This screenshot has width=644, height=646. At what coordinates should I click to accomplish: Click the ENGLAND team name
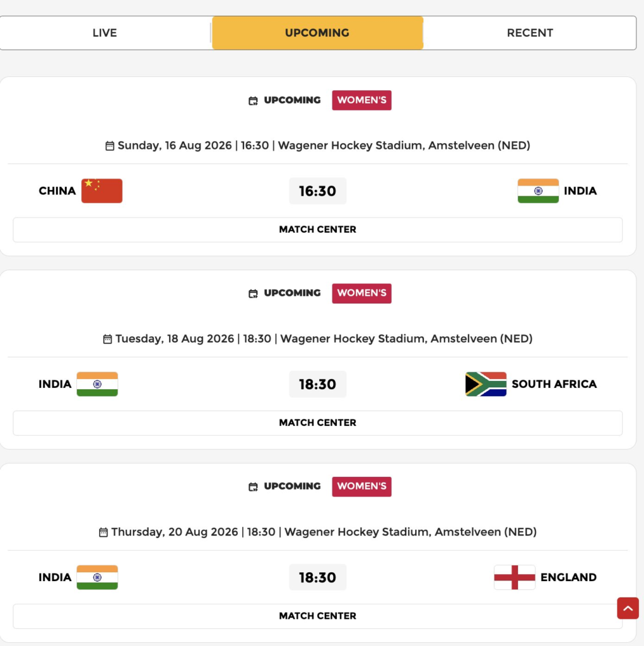tap(568, 577)
